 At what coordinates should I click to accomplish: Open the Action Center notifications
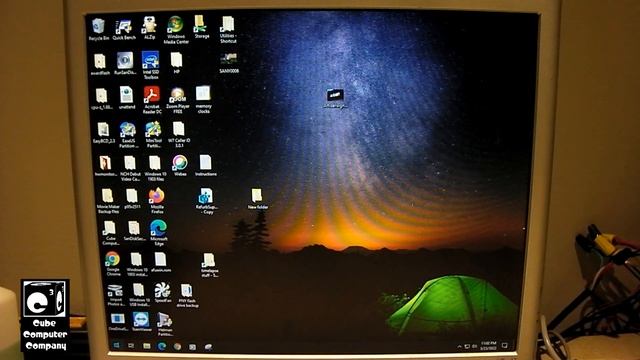click(x=504, y=346)
